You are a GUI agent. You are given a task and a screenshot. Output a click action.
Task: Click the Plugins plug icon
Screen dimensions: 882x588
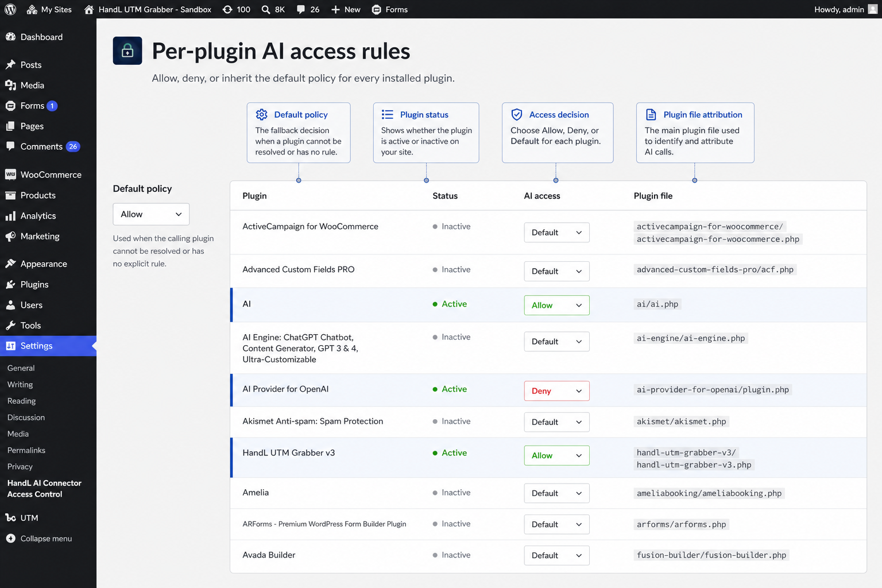(10, 284)
